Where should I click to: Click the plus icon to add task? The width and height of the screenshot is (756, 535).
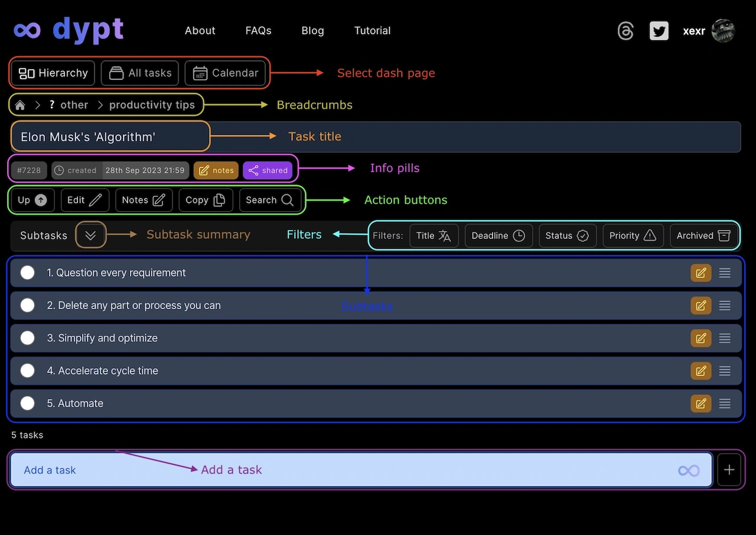pyautogui.click(x=729, y=470)
